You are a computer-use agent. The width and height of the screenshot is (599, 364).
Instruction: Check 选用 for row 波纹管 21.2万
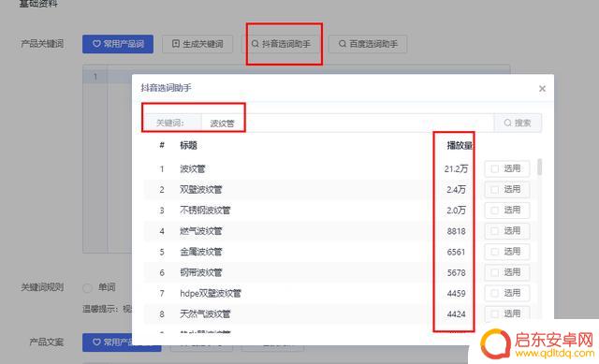[x=507, y=168]
